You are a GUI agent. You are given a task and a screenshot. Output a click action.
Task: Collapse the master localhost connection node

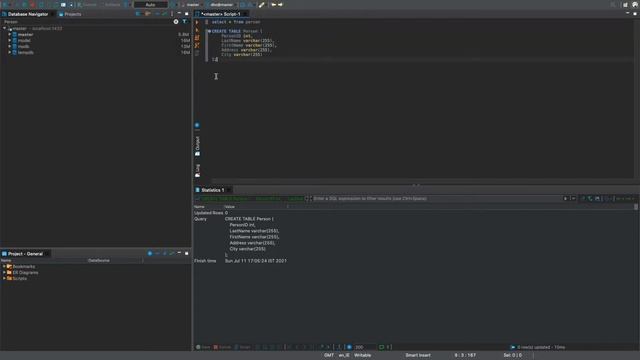[4, 28]
